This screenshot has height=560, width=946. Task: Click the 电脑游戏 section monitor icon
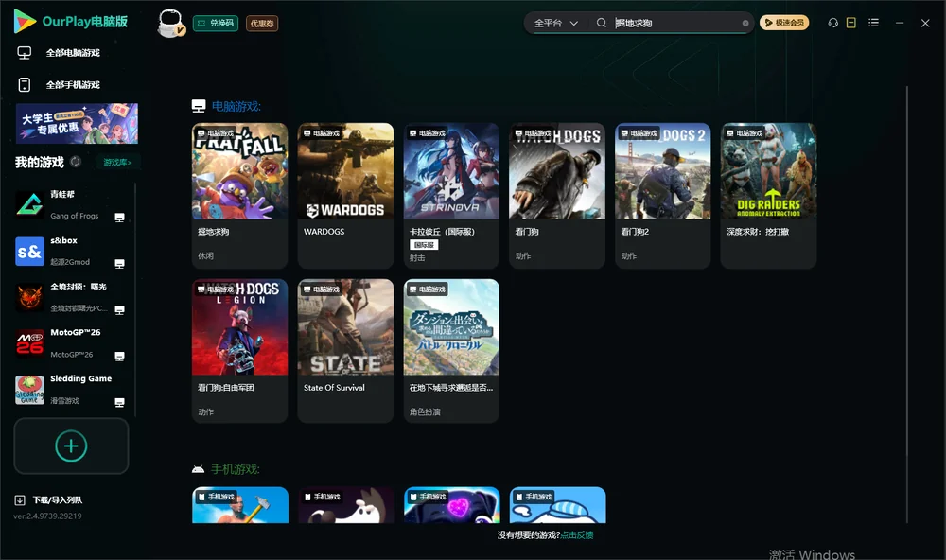click(199, 106)
